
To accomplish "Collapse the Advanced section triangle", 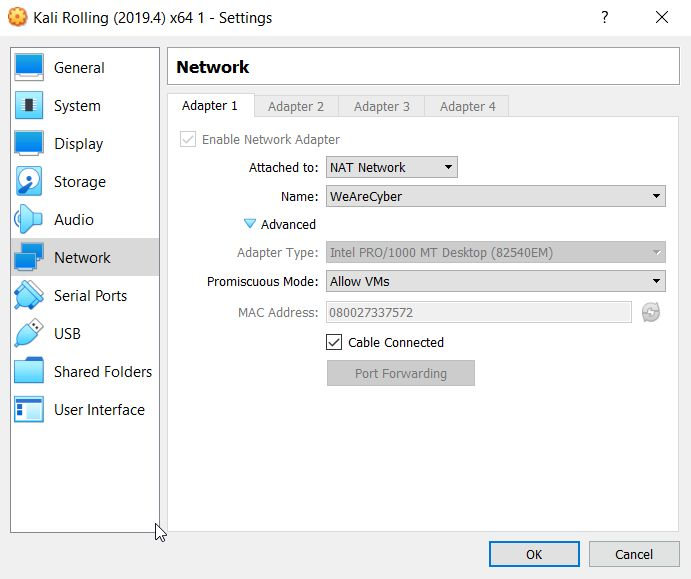I will 250,224.
